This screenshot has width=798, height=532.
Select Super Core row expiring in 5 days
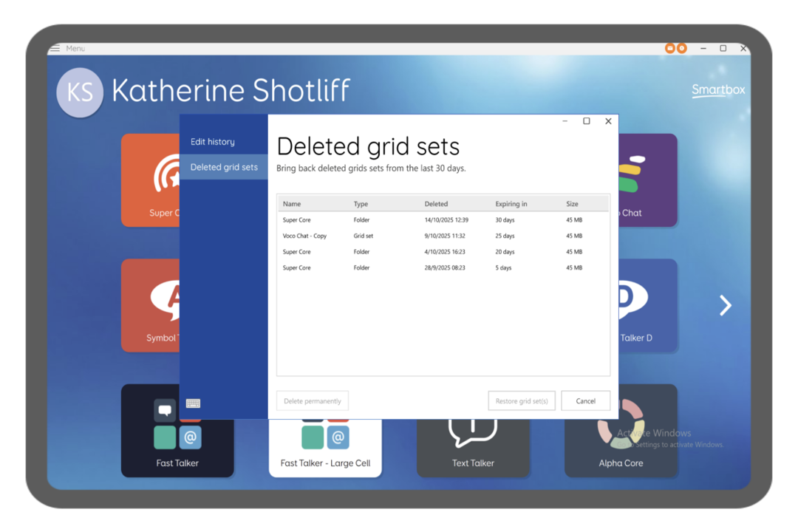[443, 267]
